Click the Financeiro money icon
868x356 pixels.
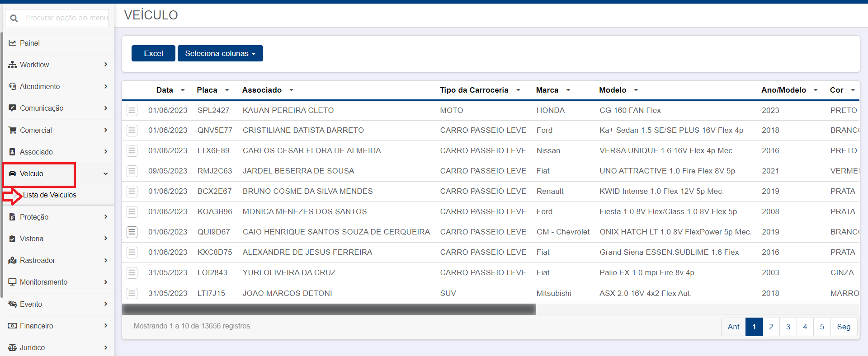click(12, 326)
